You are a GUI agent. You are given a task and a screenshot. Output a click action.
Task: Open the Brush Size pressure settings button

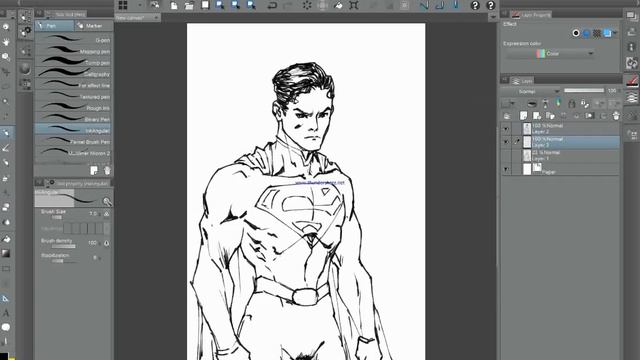point(107,213)
